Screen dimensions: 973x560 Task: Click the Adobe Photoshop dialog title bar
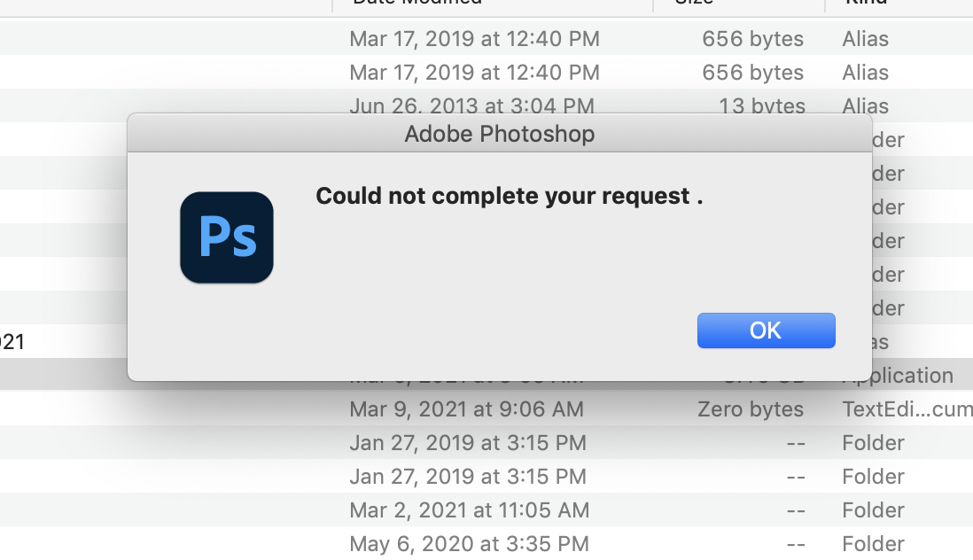tap(499, 134)
